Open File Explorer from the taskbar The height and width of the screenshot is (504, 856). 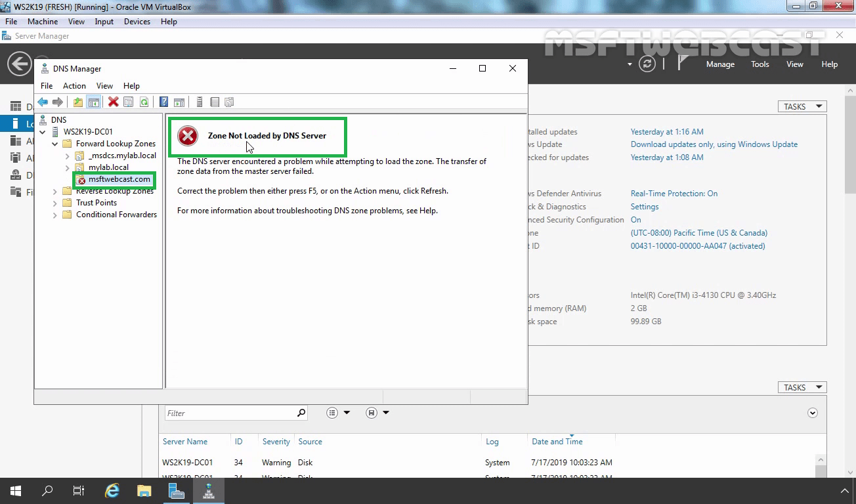click(144, 491)
